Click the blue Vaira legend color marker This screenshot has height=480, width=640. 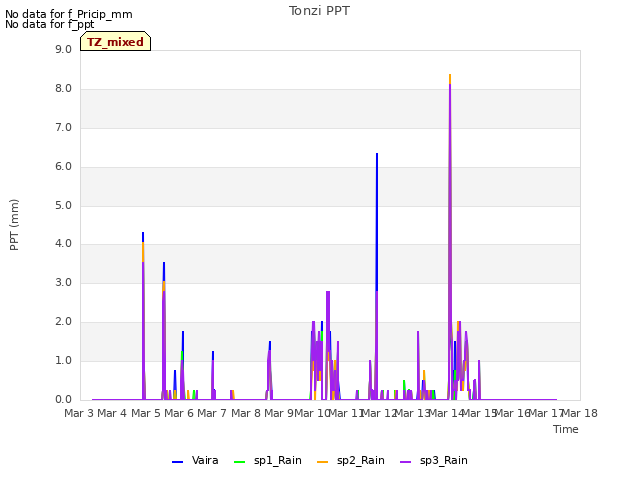178,462
